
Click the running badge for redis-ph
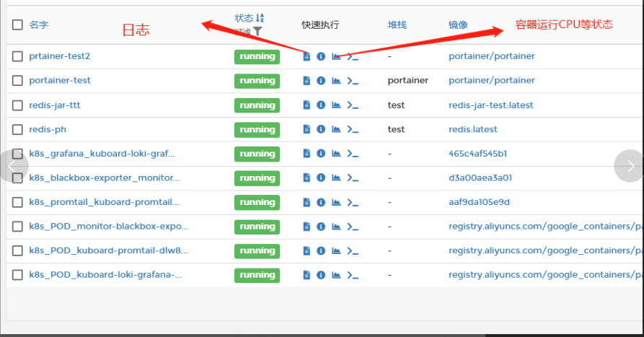point(257,129)
